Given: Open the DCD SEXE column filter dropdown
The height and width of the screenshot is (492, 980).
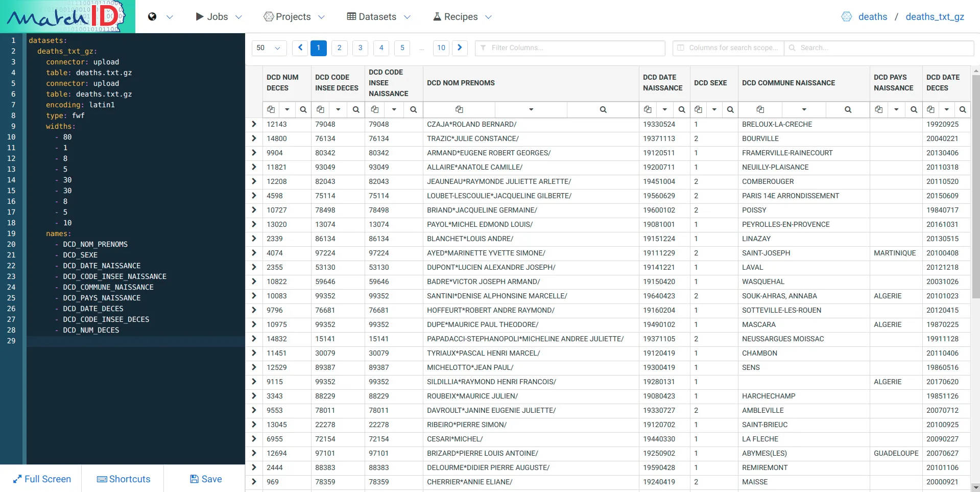Looking at the screenshot, I should [x=714, y=109].
